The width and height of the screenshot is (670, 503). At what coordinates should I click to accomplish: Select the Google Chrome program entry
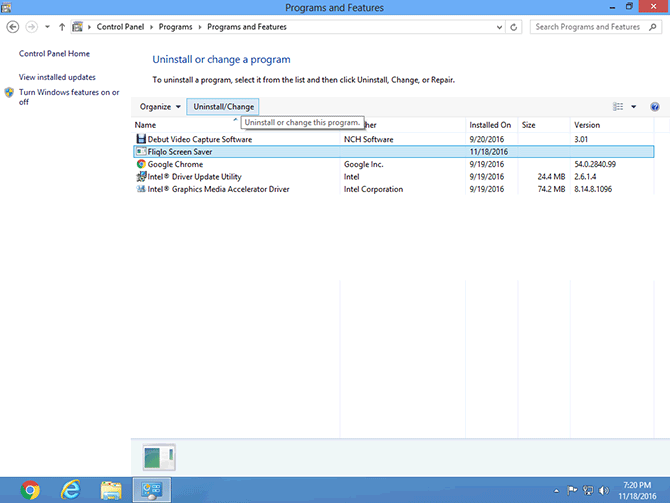[x=393, y=164]
